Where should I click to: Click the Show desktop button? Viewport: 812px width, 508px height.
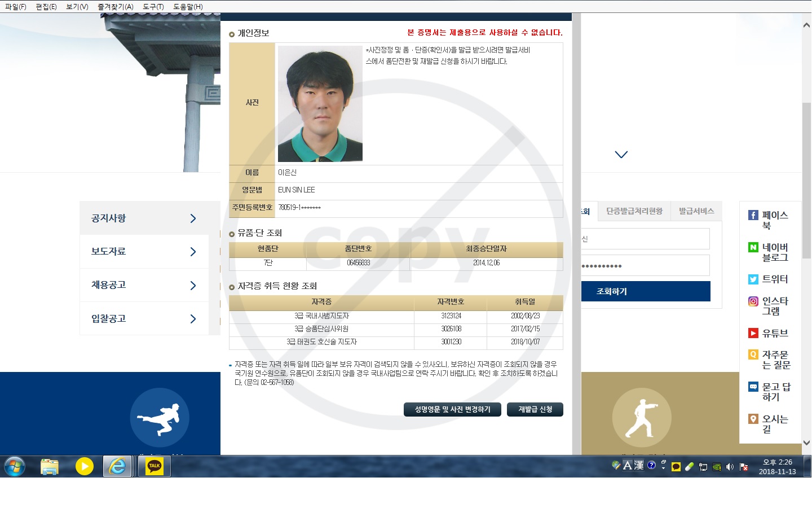point(807,466)
